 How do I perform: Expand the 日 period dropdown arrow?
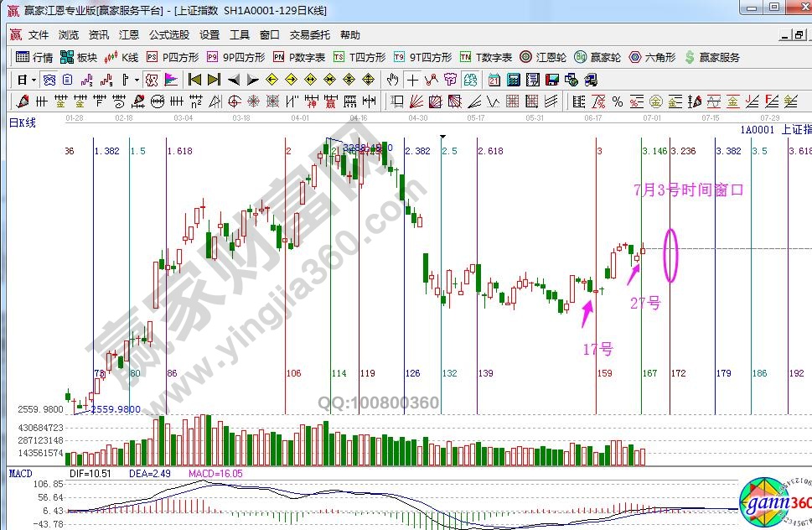[x=34, y=81]
